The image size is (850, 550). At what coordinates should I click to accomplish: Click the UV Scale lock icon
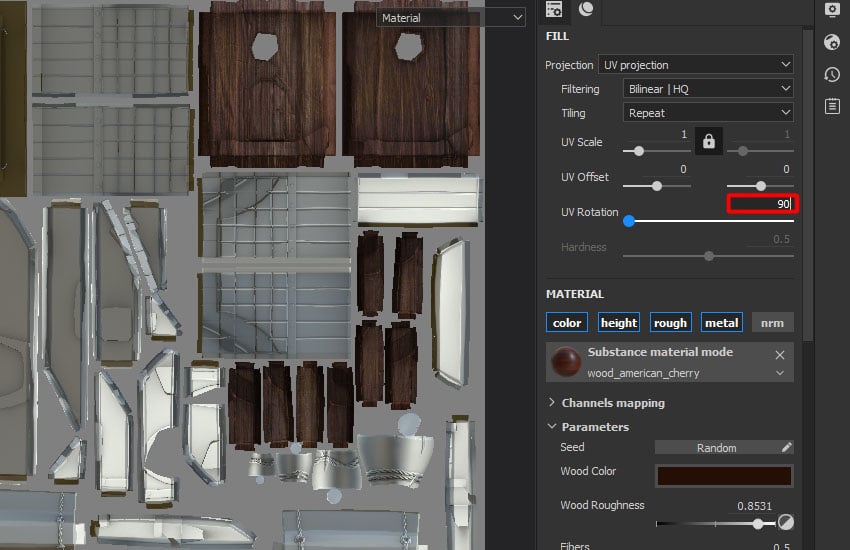coord(708,142)
